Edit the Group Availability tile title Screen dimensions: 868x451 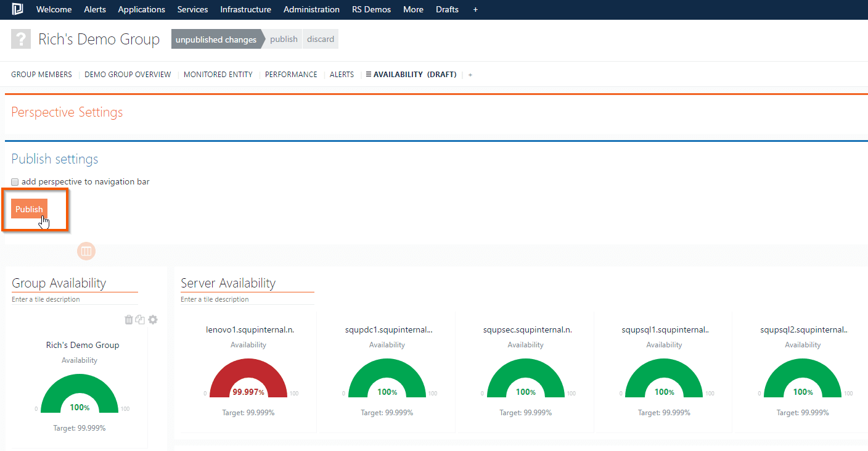(x=59, y=283)
